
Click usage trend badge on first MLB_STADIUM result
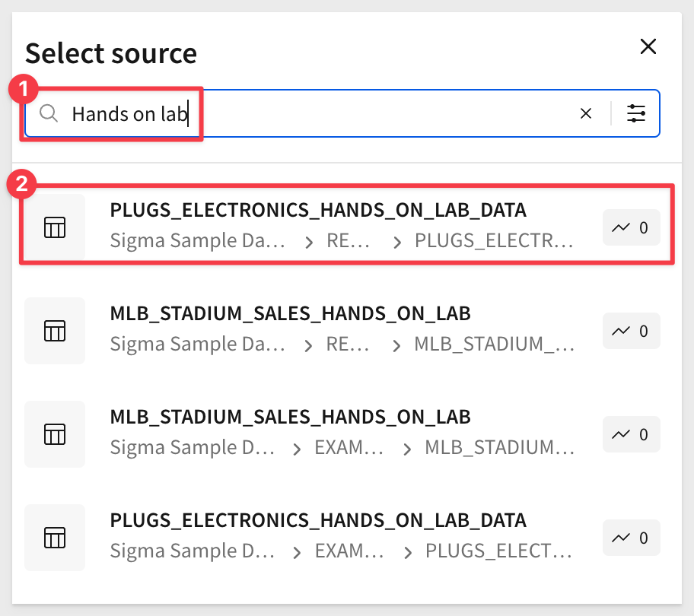(631, 332)
